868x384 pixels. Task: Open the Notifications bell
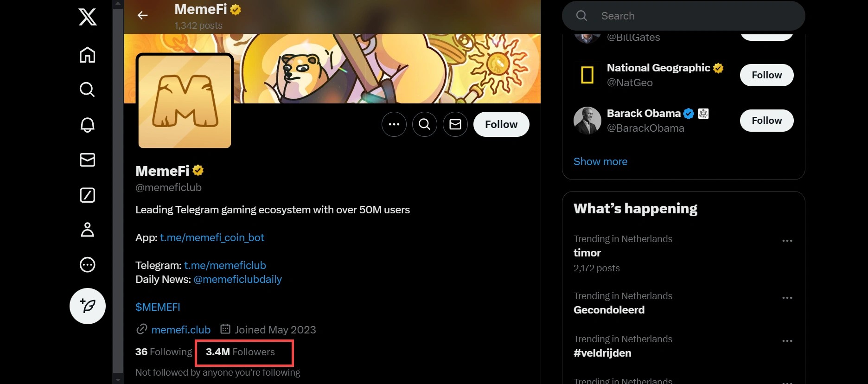pos(88,124)
